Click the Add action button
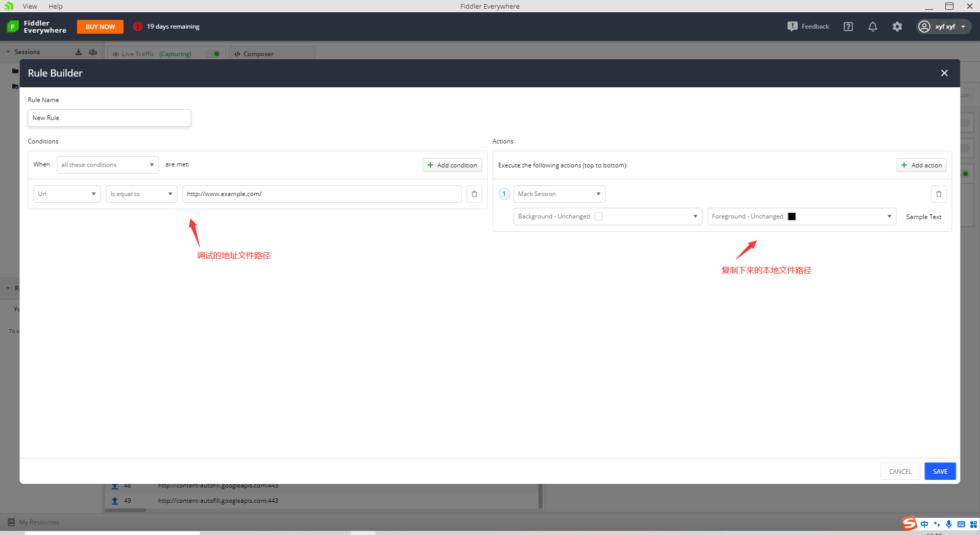 (x=921, y=165)
